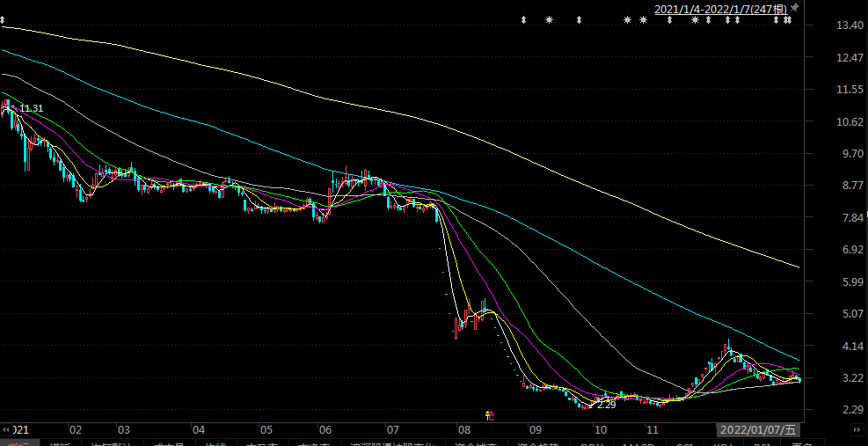Click the 02 month label on the time axis
This screenshot has height=446, width=868.
pyautogui.click(x=76, y=430)
